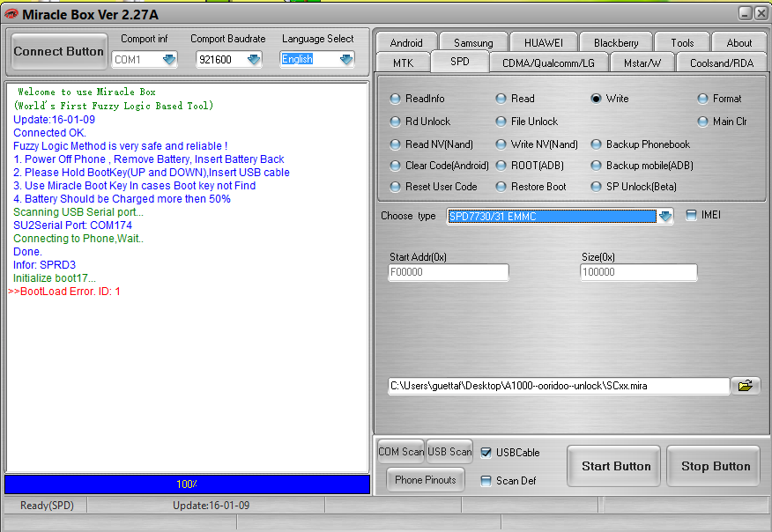Image resolution: width=772 pixels, height=532 pixels.
Task: Open the Coolsand/RDA tab
Action: coord(721,63)
